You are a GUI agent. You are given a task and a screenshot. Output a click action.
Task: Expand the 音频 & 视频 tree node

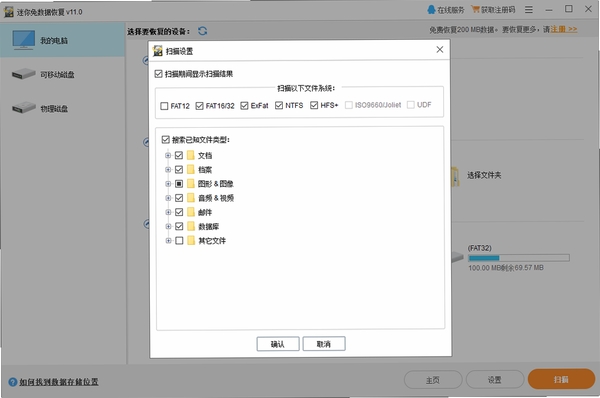tap(168, 198)
